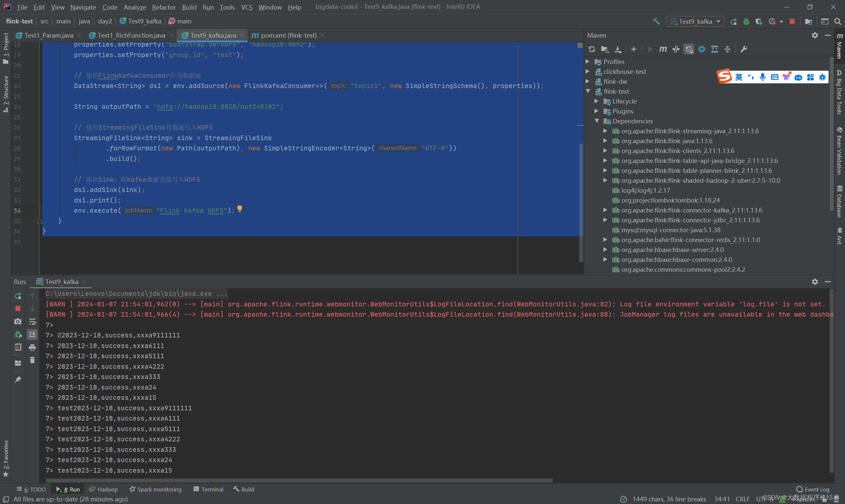Open the profiler options dropdown arrow
Screen dimensions: 845x504
tap(781, 22)
